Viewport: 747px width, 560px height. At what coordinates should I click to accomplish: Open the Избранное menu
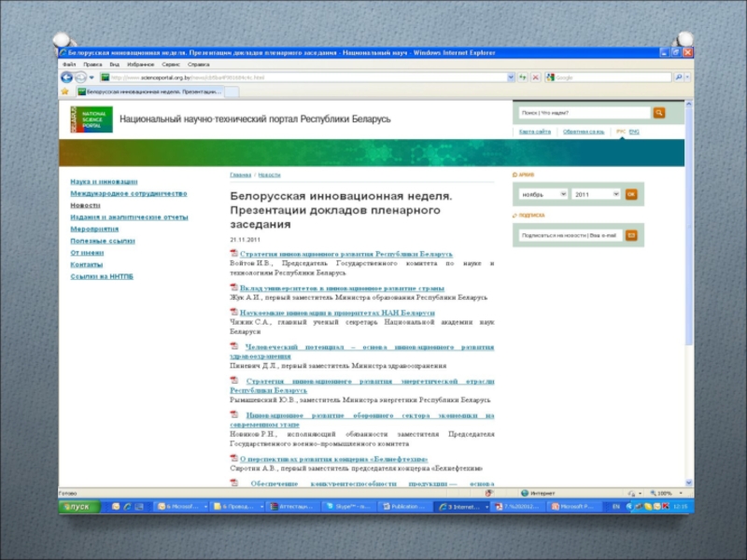pos(141,64)
